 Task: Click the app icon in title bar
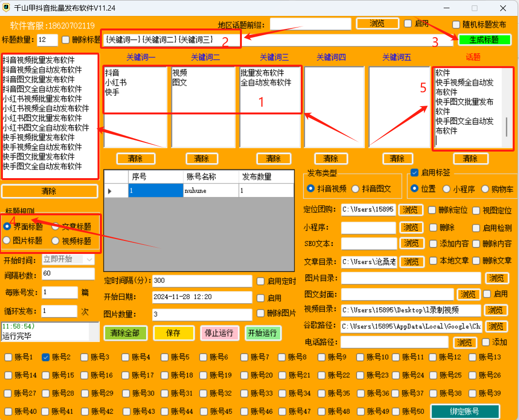tap(7, 9)
